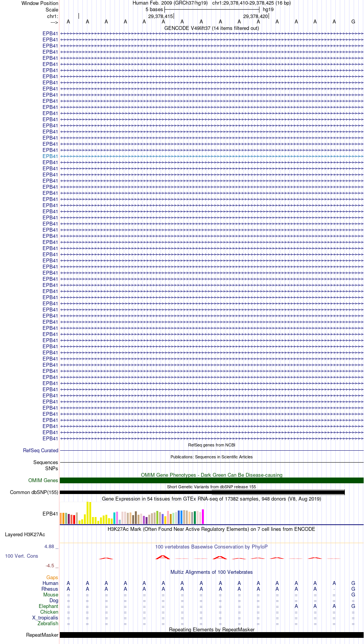
Task: Click the 'Sequences' track label
Action: click(x=46, y=462)
